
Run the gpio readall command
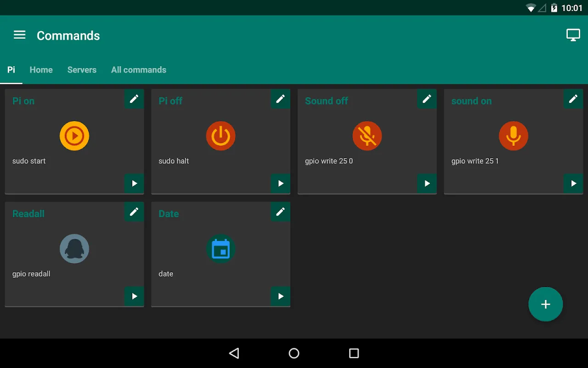tap(134, 296)
